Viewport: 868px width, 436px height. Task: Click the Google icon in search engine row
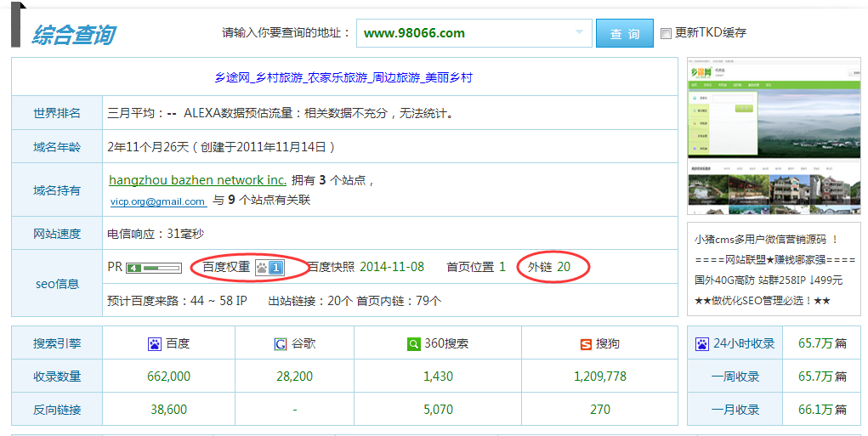tap(281, 344)
